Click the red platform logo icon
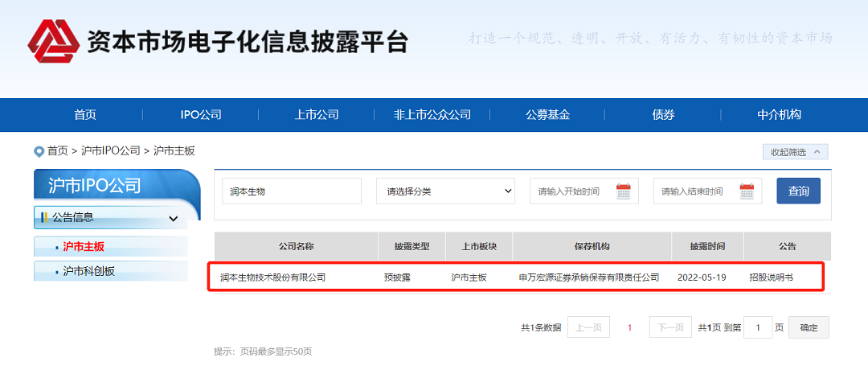 click(55, 41)
